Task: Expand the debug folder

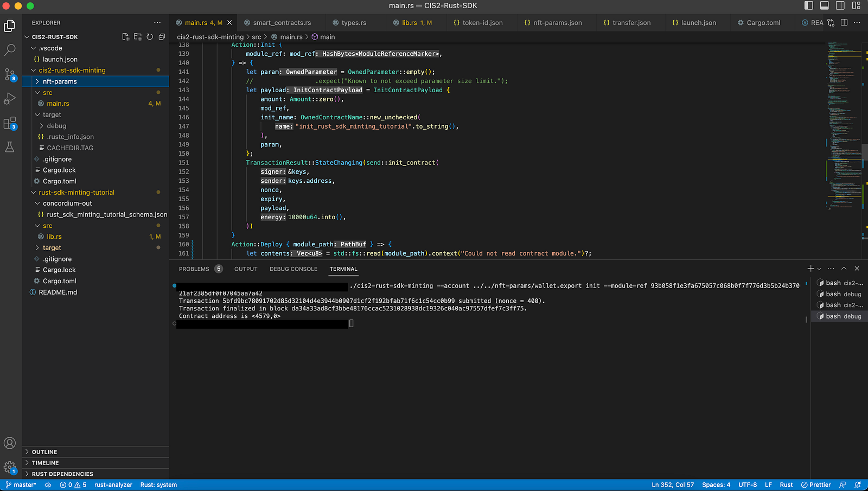Action: click(95, 126)
